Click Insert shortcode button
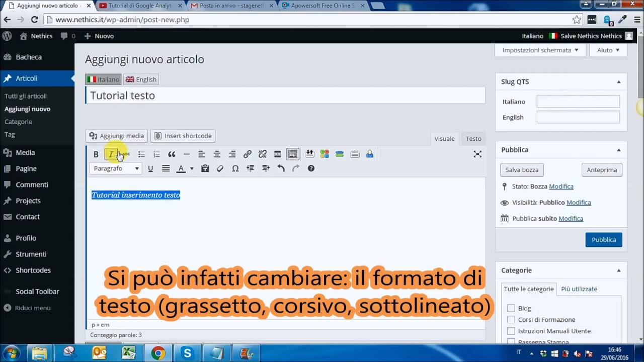This screenshot has height=362, width=644. 183,136
